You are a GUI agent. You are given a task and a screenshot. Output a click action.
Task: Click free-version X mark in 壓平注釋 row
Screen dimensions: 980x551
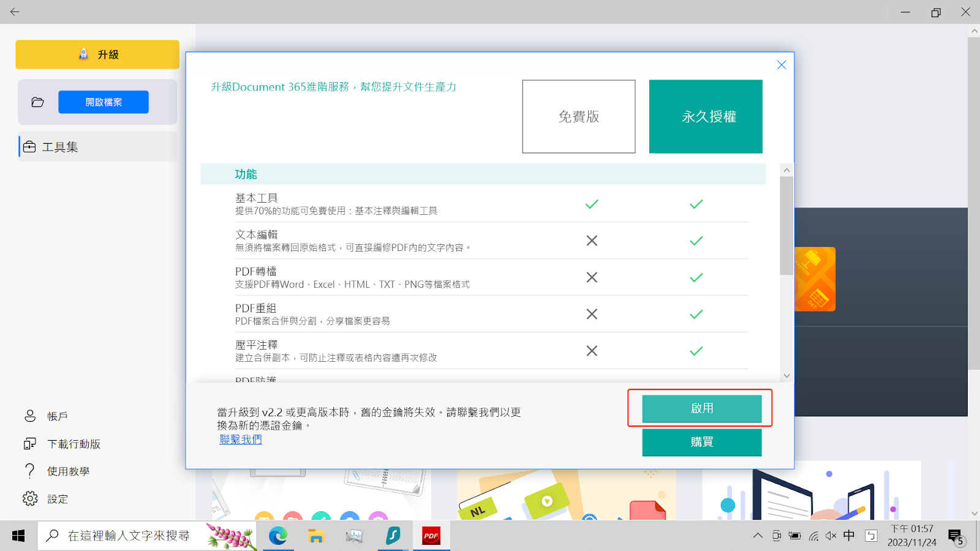592,351
